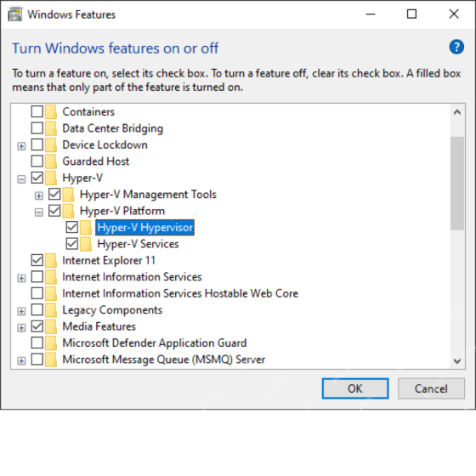The image size is (476, 476).
Task: Click the Cancel button
Action: pyautogui.click(x=431, y=388)
